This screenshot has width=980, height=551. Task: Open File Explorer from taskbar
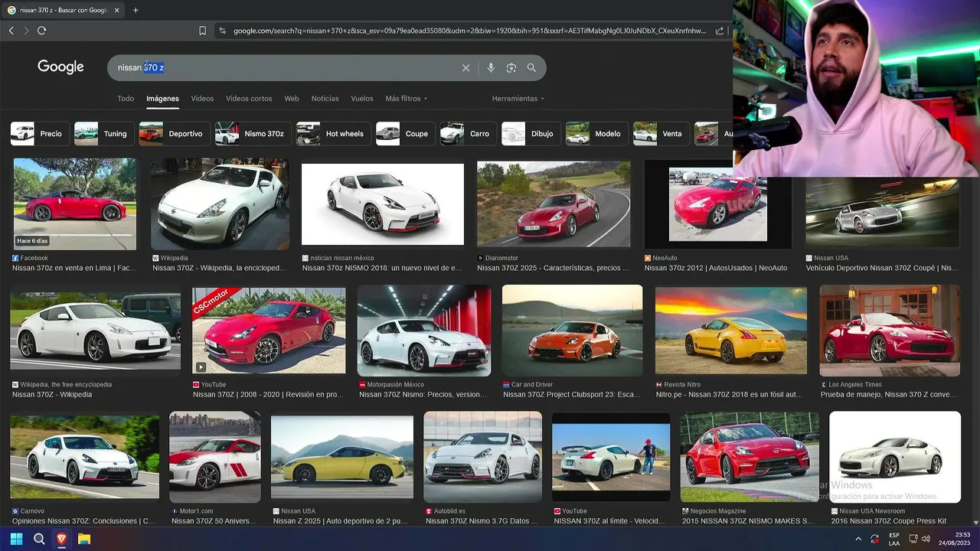[84, 539]
